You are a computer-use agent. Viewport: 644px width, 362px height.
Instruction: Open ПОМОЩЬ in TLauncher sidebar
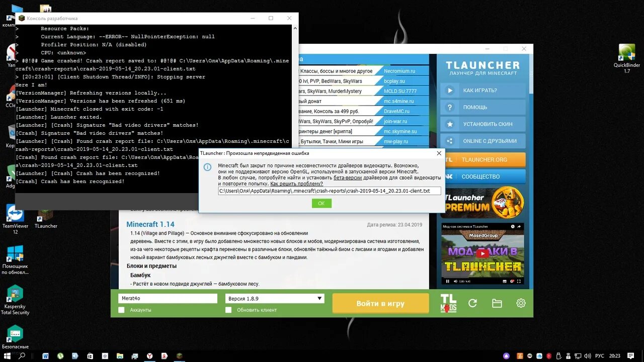tap(483, 107)
